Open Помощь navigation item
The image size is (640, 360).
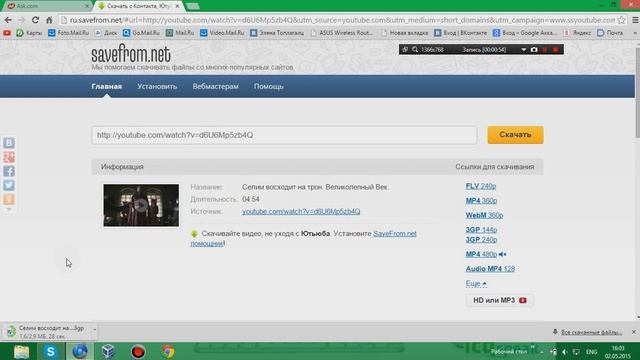[x=269, y=87]
